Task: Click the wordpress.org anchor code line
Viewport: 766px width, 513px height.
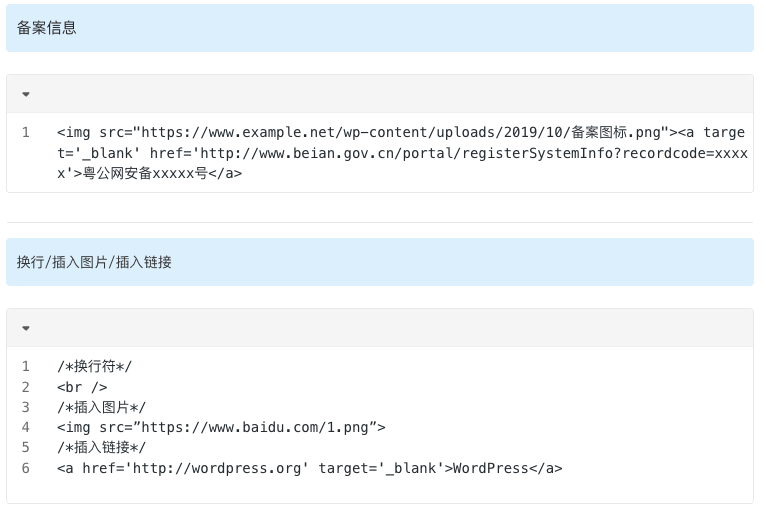Action: click(x=309, y=468)
